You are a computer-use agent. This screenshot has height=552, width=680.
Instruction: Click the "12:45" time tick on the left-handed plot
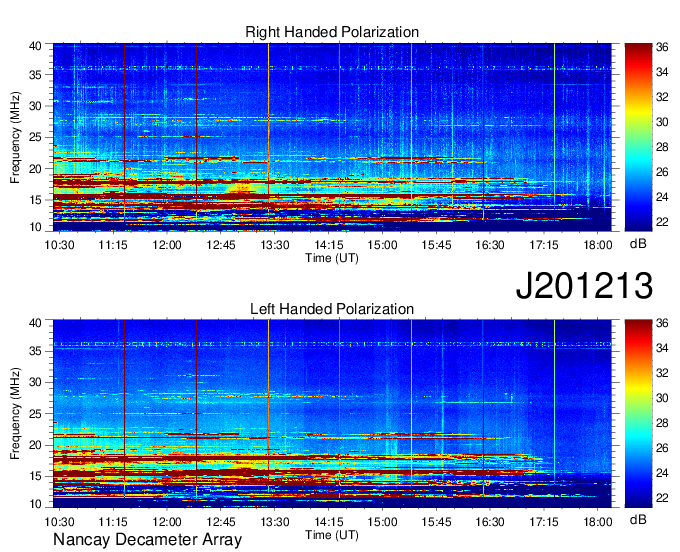[221, 522]
